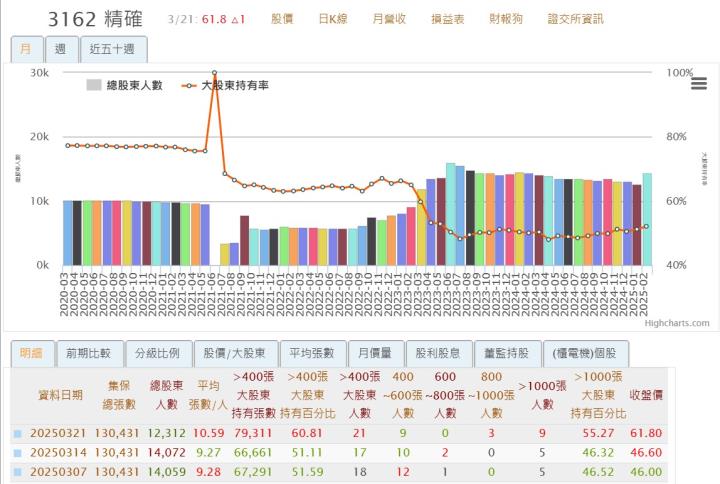720x484 pixels.
Task: Click blue square icon beside 20250321
Action: [18, 433]
